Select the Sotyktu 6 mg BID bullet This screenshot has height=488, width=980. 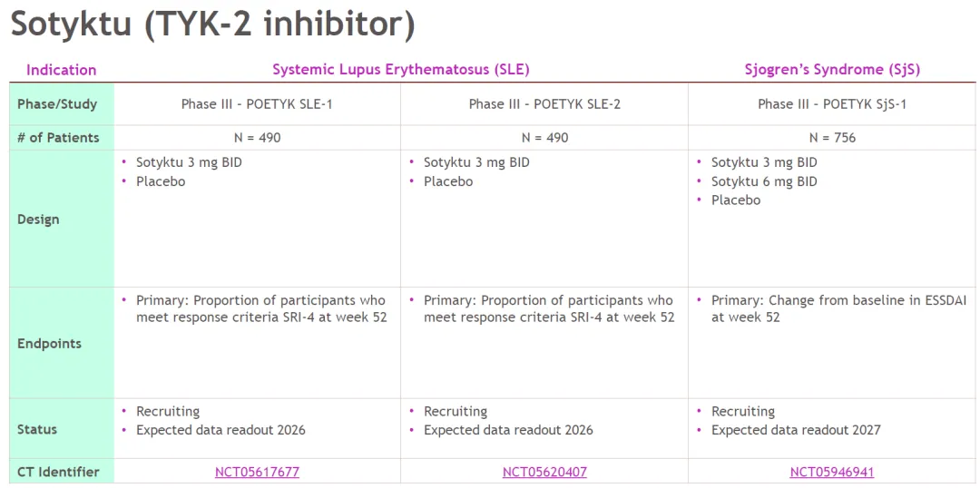764,181
